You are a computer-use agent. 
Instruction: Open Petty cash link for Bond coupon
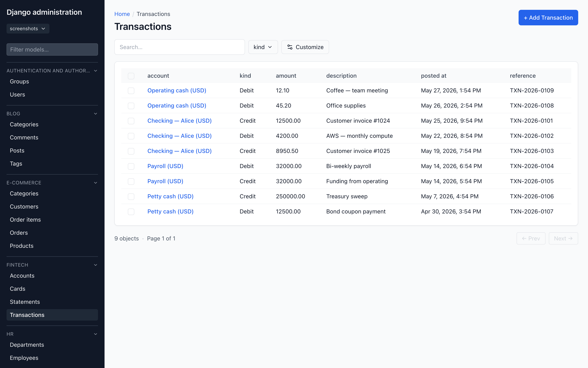pos(170,211)
